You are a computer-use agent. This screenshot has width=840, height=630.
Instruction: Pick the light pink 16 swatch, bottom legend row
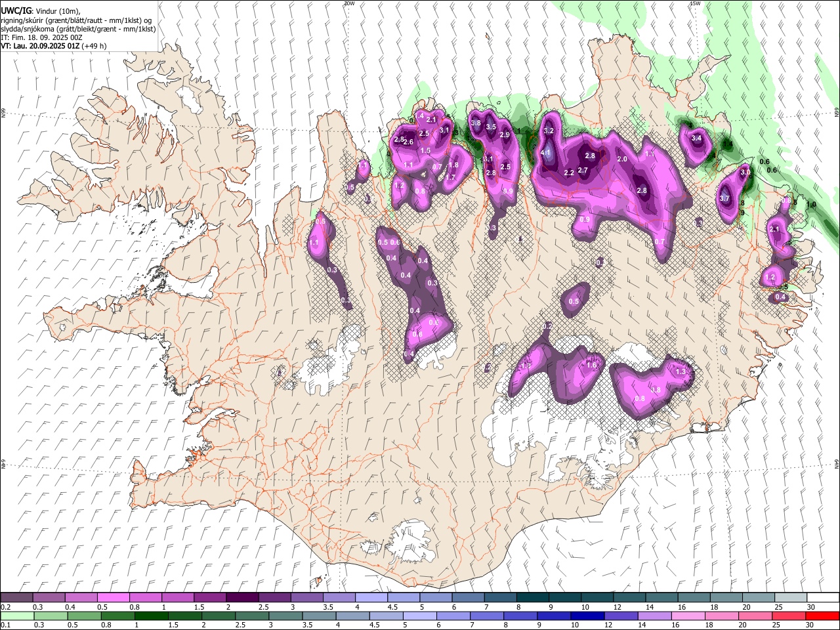click(x=688, y=616)
